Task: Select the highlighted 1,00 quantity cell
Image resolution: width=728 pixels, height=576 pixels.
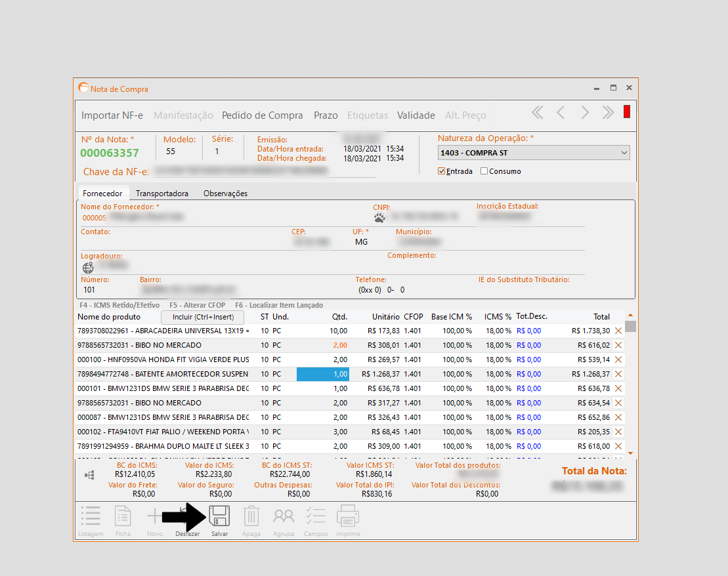Action: click(x=323, y=374)
